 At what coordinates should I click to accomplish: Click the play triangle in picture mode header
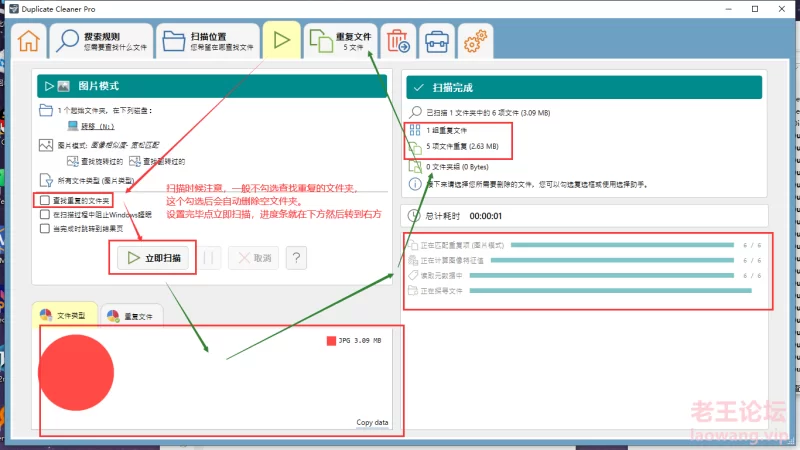coord(49,86)
